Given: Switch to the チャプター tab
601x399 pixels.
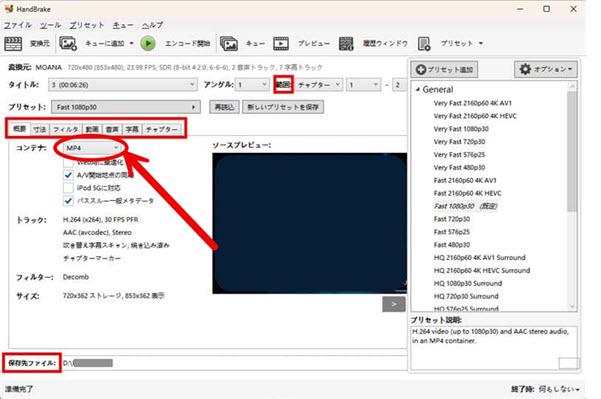Looking at the screenshot, I should click(162, 129).
